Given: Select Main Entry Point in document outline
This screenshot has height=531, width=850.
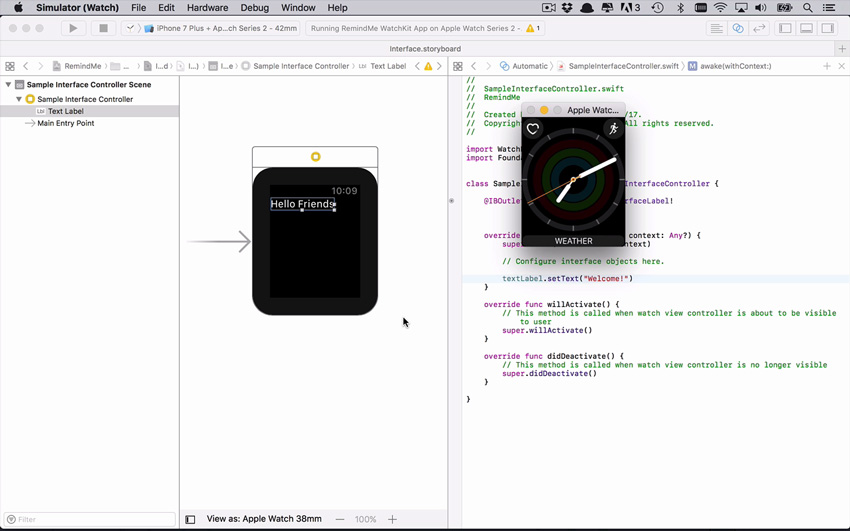Looking at the screenshot, I should pos(66,123).
